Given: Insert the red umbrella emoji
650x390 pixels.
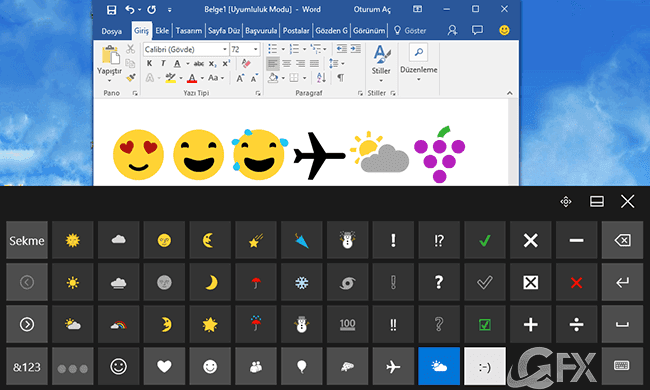Looking at the screenshot, I should pyautogui.click(x=256, y=283).
